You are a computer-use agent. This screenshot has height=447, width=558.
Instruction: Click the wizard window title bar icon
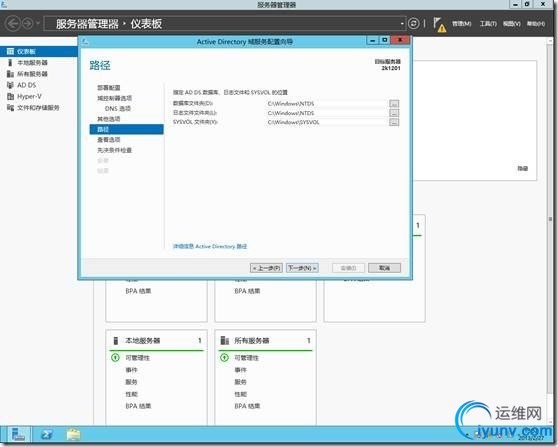85,42
